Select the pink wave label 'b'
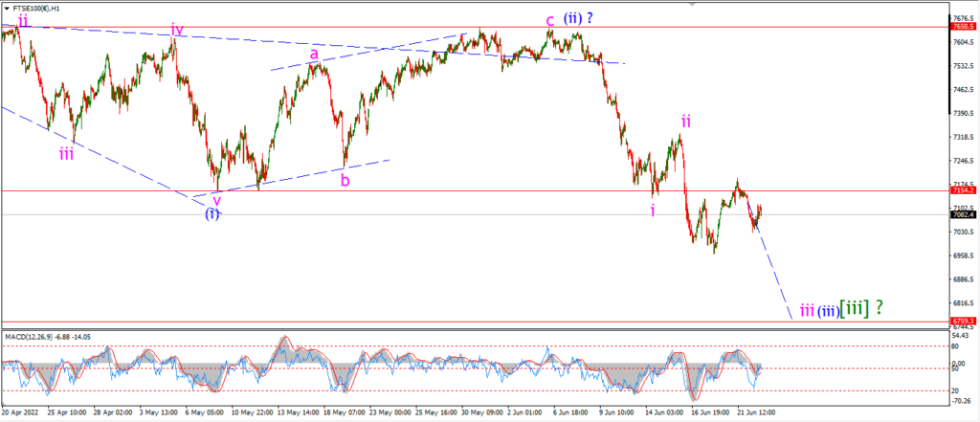Screen dimensions: 980x422 click(x=345, y=181)
